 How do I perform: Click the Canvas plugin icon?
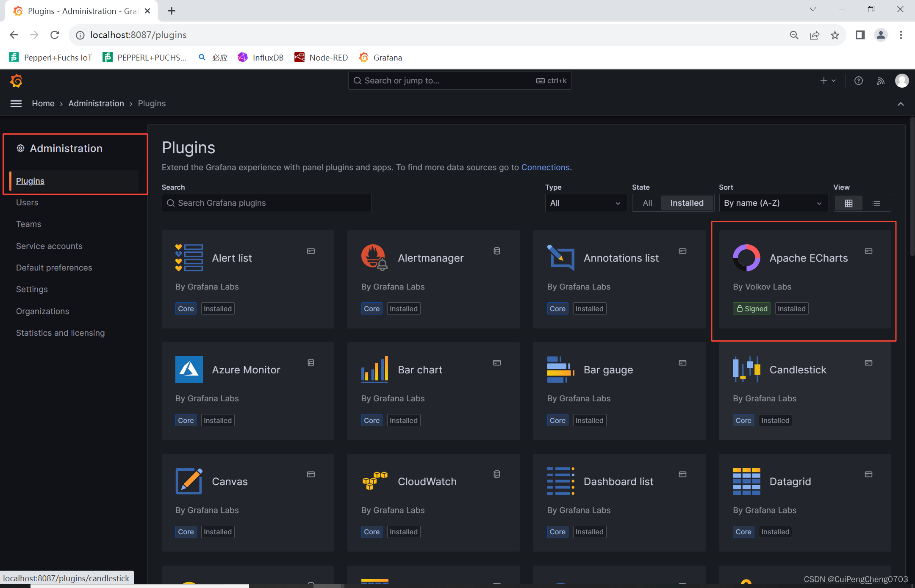[189, 481]
